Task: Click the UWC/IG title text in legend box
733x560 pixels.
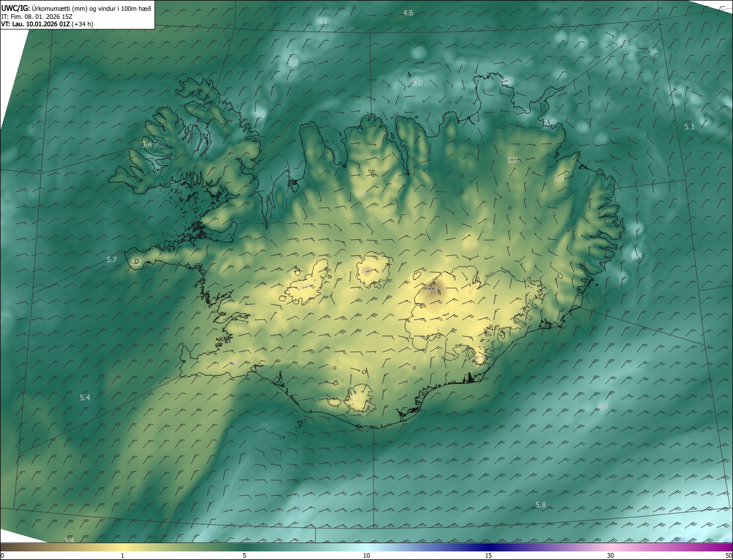Action: [15, 7]
